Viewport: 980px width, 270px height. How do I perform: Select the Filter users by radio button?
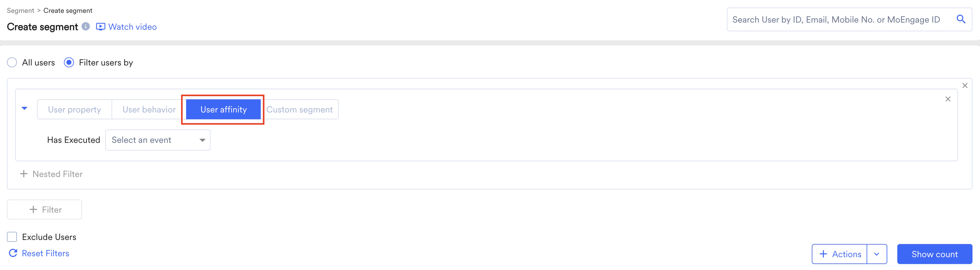coord(69,62)
